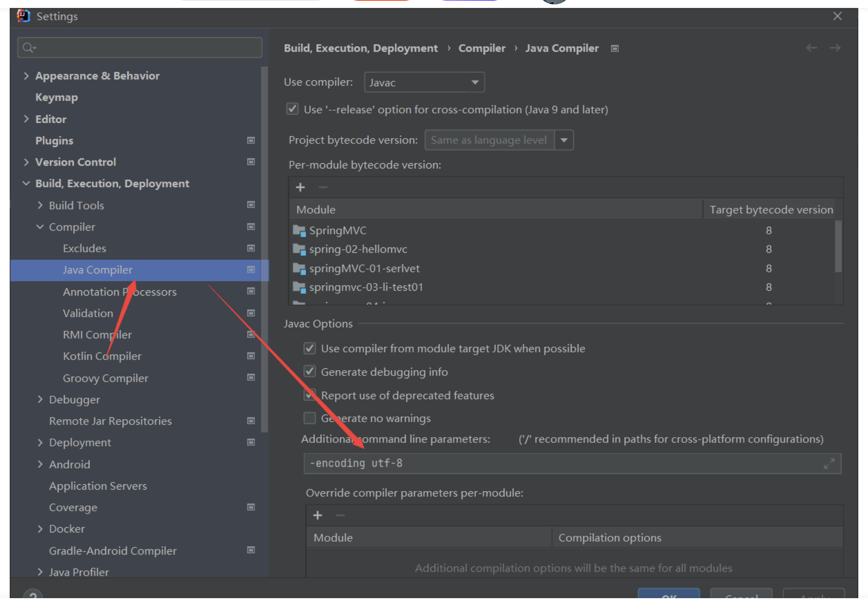
Task: Add a per-module bytecode version entry
Action: tap(300, 187)
